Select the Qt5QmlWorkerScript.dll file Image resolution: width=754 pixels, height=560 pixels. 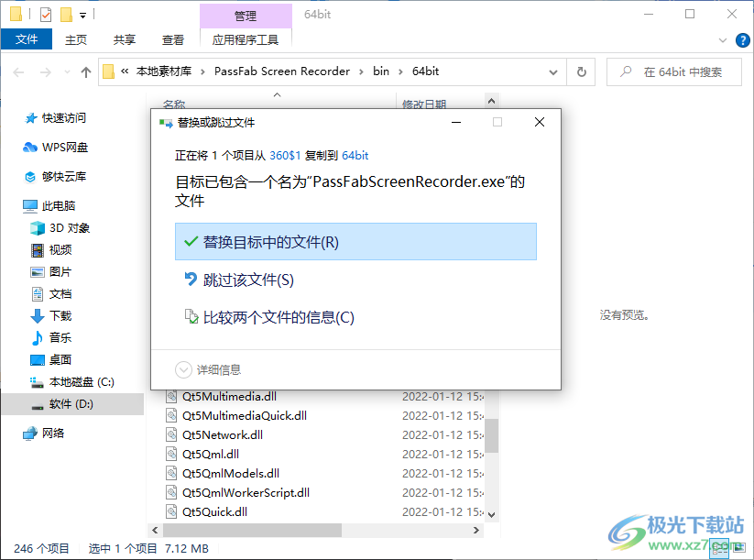click(246, 493)
